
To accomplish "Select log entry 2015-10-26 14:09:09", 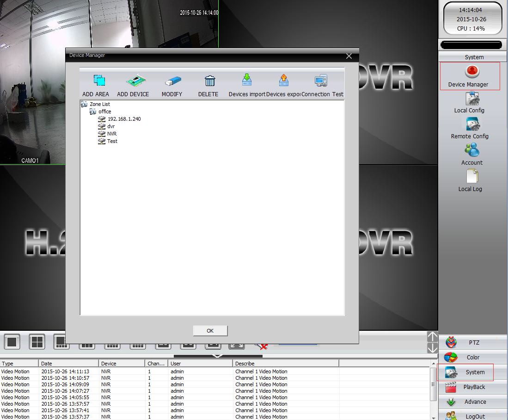I will (214, 384).
